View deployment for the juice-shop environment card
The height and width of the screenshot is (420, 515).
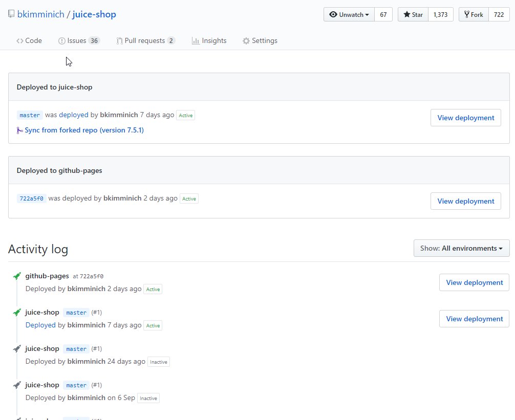point(466,118)
